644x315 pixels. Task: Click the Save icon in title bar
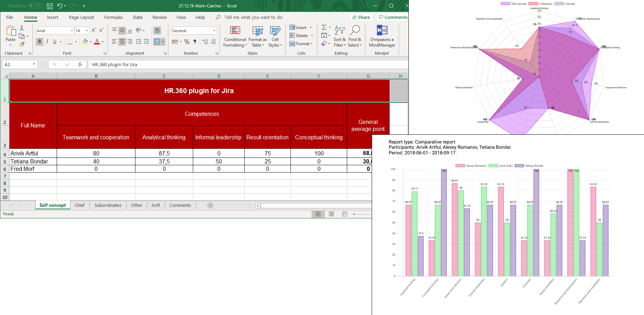(50, 6)
